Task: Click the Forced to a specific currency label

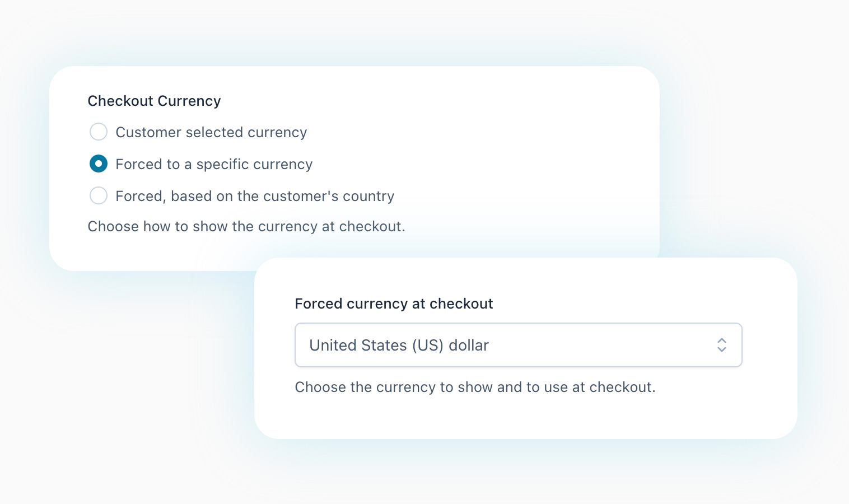Action: 214,164
